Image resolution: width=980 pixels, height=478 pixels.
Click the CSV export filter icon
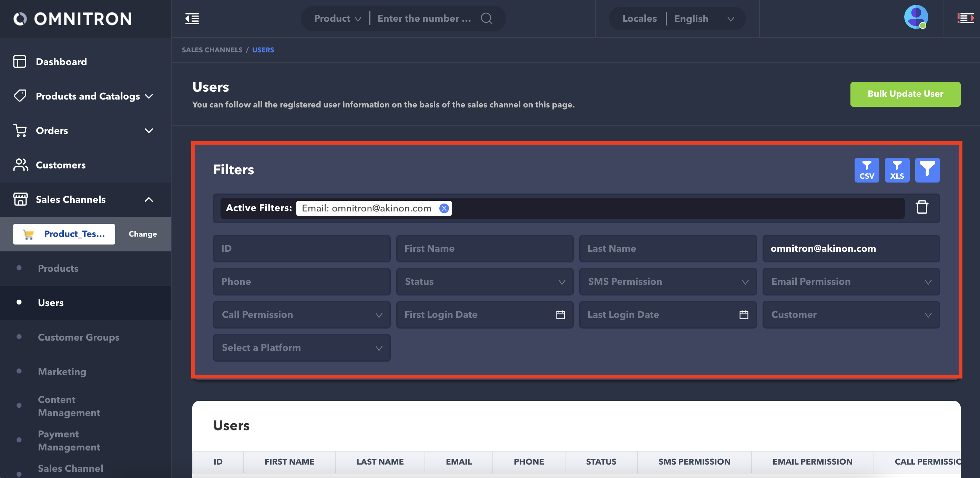[866, 170]
